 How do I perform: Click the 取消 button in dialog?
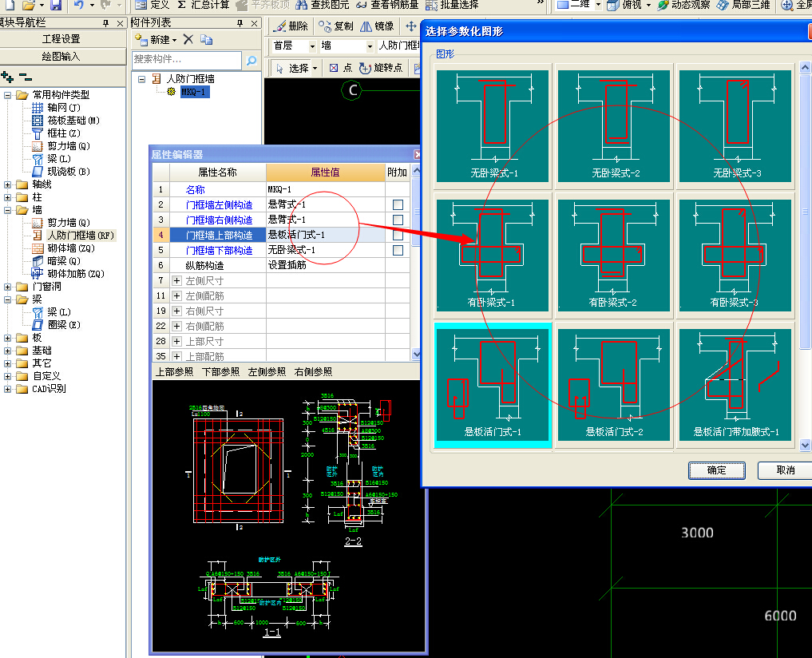(x=784, y=470)
